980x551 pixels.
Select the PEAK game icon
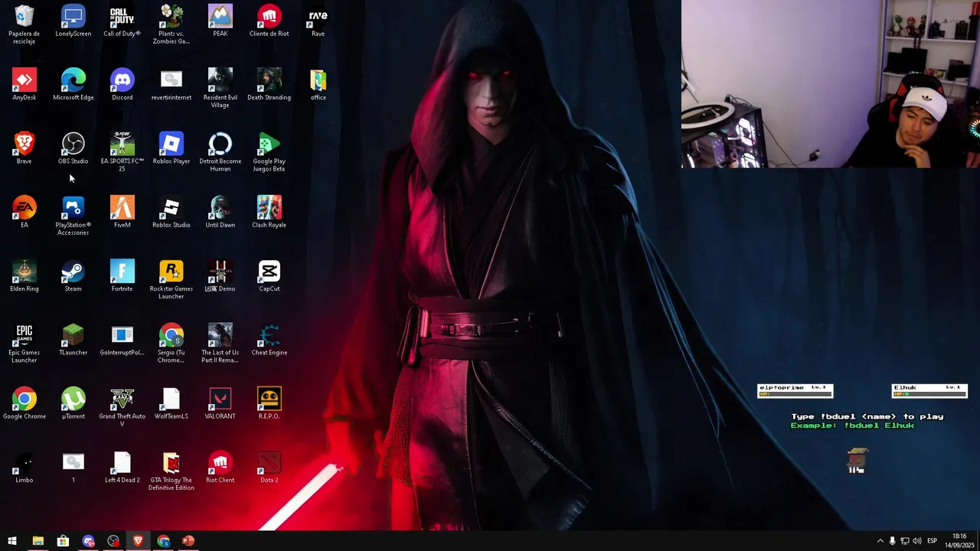coord(220,21)
